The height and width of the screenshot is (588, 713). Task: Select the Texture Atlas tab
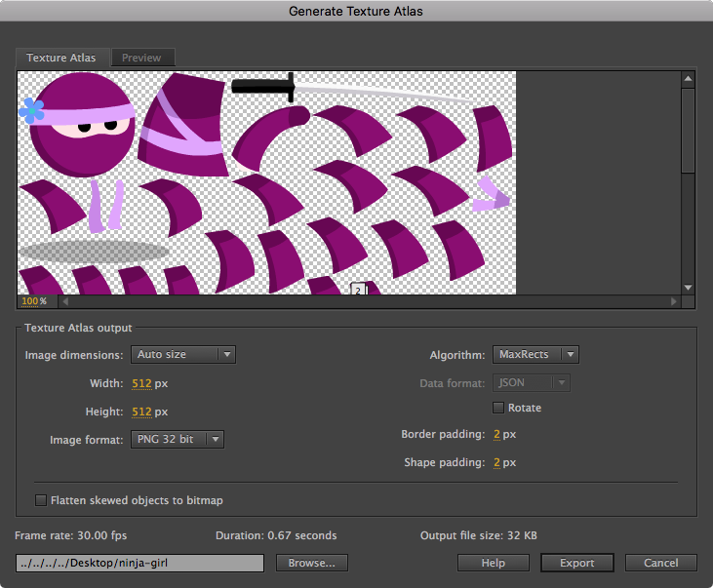(61, 58)
